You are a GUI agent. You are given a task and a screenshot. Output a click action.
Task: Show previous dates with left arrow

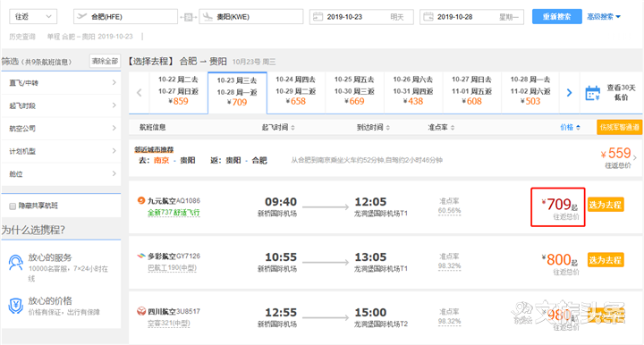(140, 93)
